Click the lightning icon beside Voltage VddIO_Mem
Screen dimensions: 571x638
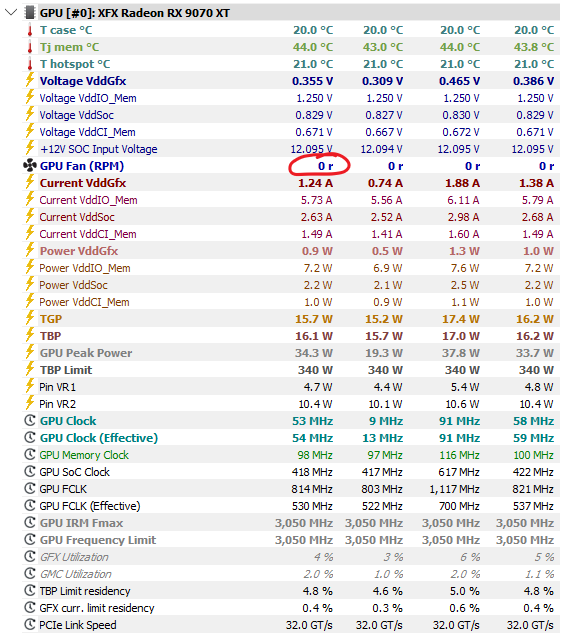point(30,97)
